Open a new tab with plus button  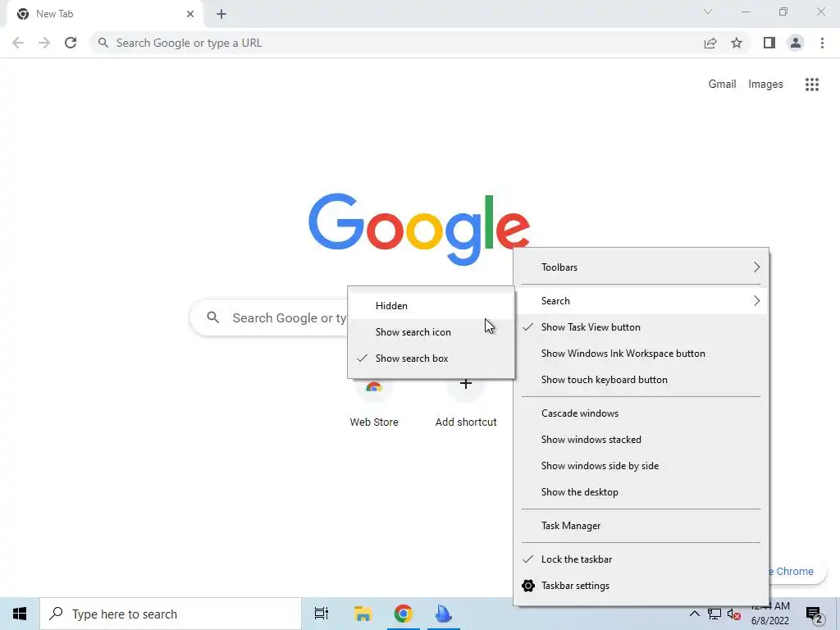[221, 14]
